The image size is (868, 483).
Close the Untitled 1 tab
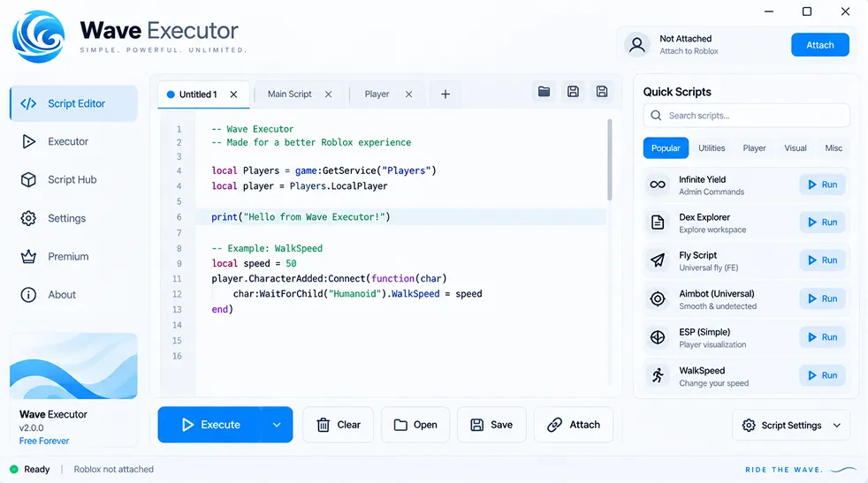coord(233,94)
